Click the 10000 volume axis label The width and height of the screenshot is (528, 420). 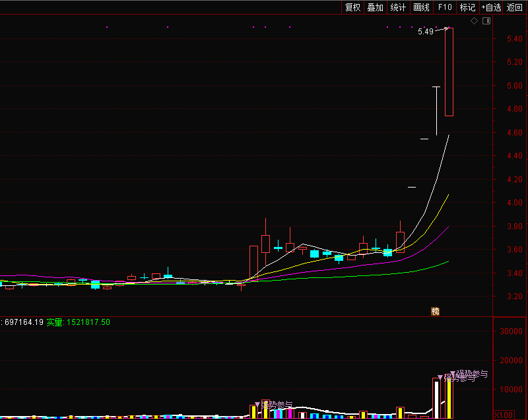pyautogui.click(x=511, y=390)
